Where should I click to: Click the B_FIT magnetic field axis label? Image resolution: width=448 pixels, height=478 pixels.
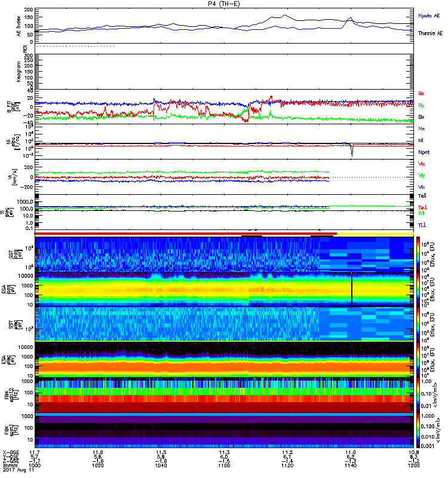(14, 107)
